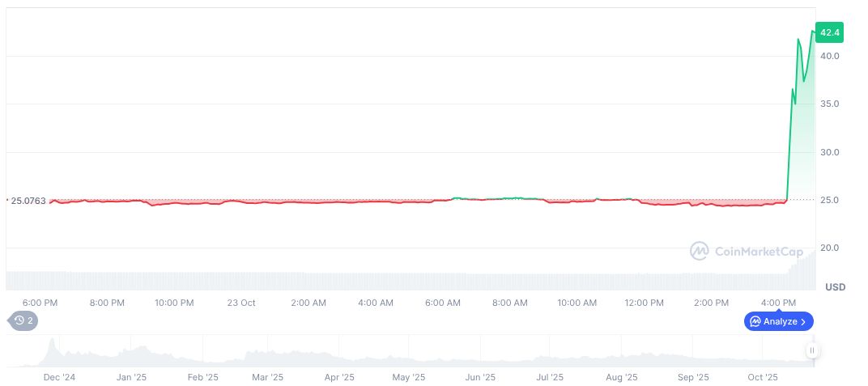Viewport: 868px width, 386px height.
Task: Click the green 42.4 current price tag
Action: point(830,32)
